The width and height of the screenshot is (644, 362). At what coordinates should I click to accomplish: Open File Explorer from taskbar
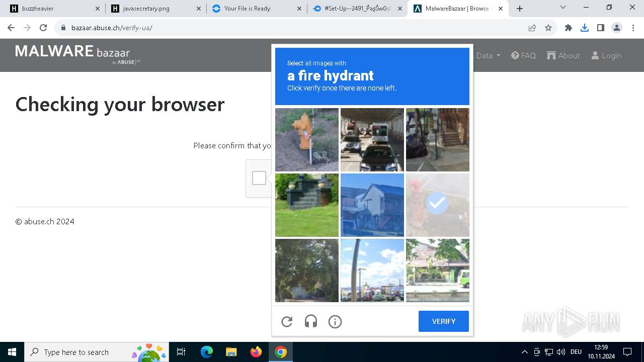click(x=231, y=352)
